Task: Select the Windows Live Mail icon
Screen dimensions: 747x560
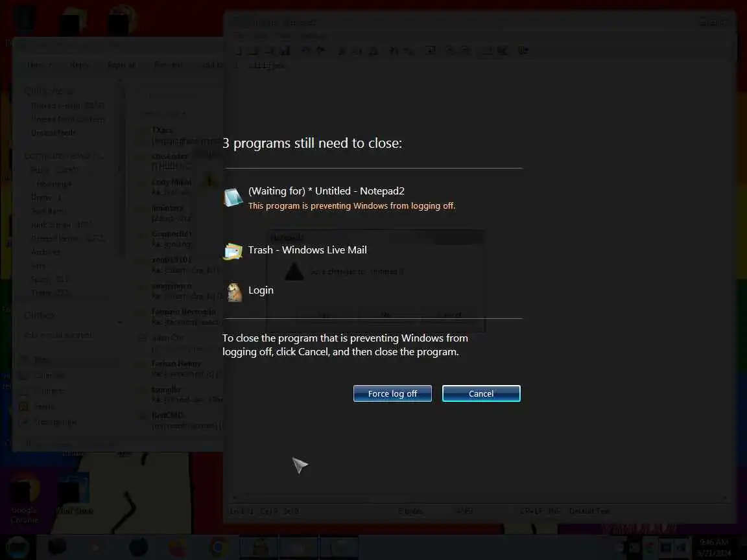Action: 233,251
